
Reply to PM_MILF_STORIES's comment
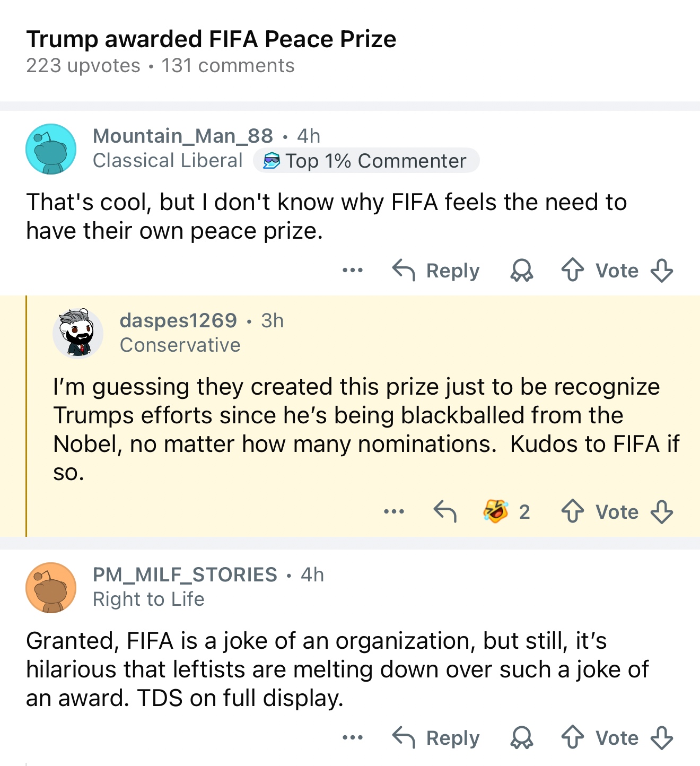[x=436, y=737]
